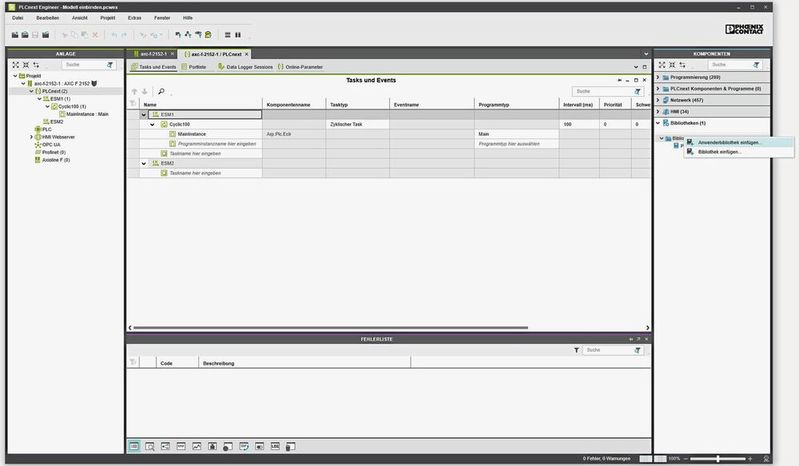The image size is (799, 466).
Task: Click the red delete X toolbar icon
Action: coord(95,35)
